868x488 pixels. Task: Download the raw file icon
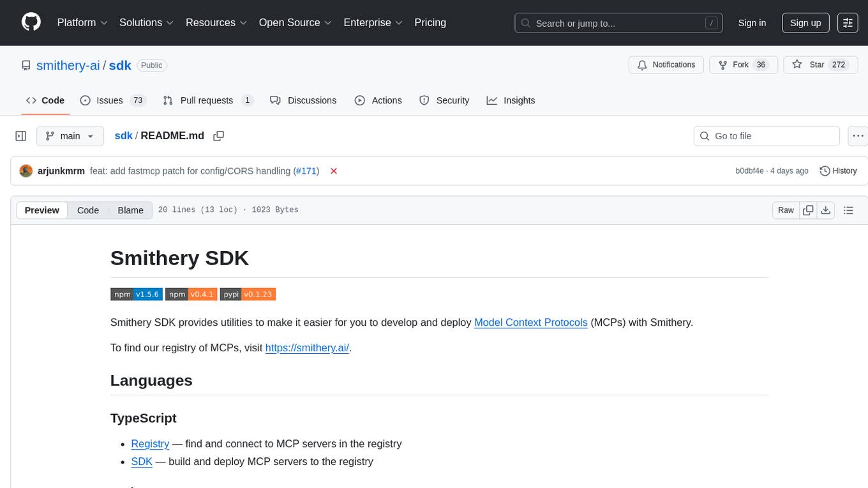tap(826, 210)
